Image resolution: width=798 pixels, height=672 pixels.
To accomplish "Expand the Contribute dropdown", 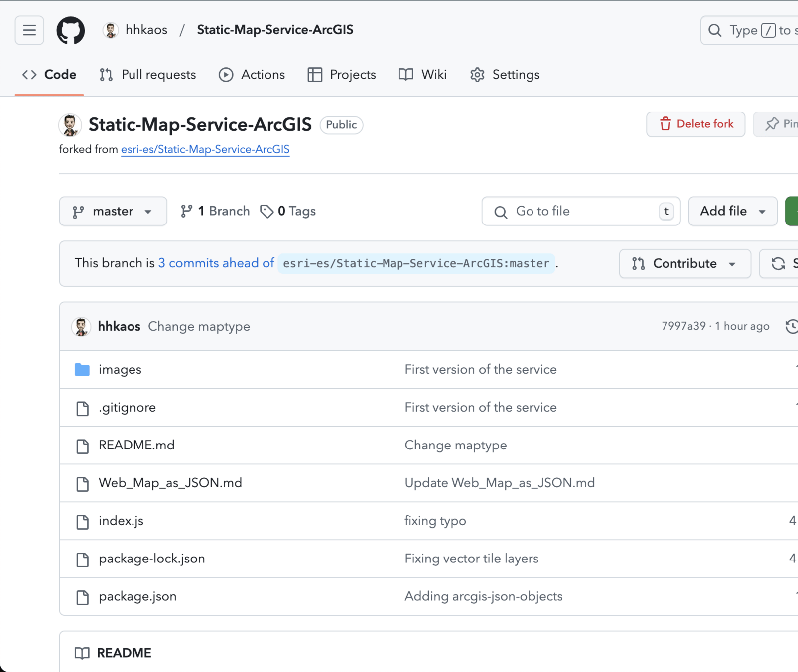I will point(685,263).
